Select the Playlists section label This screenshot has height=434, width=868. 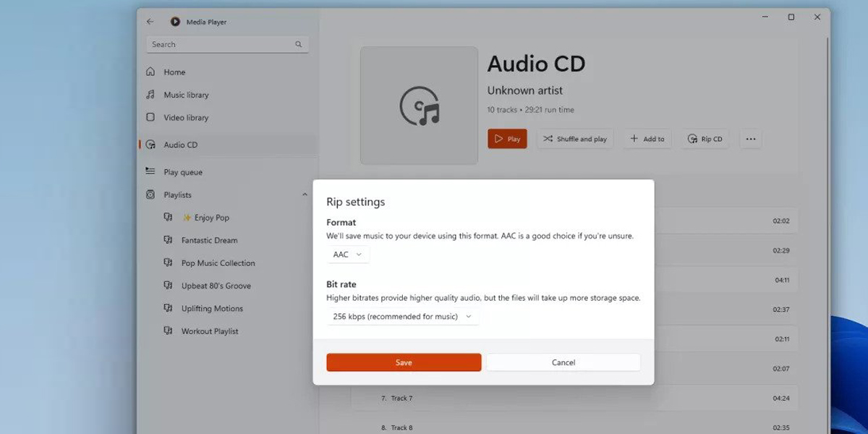(177, 195)
